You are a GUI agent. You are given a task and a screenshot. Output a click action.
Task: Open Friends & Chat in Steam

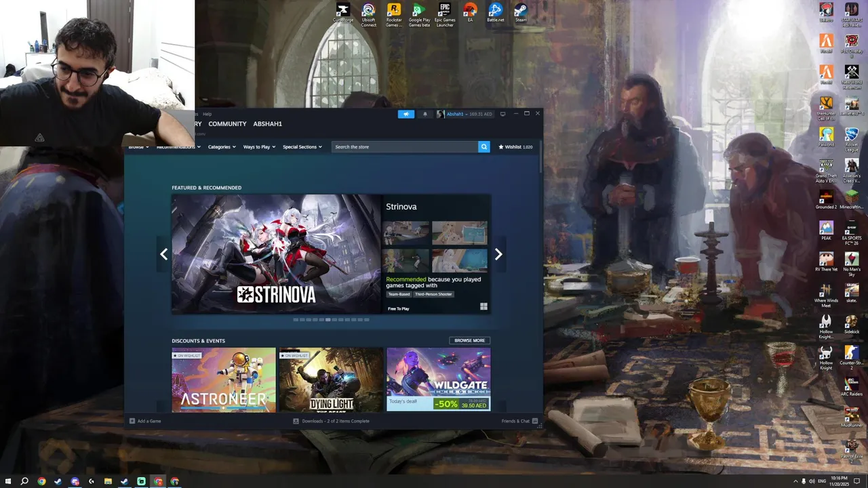pyautogui.click(x=519, y=421)
